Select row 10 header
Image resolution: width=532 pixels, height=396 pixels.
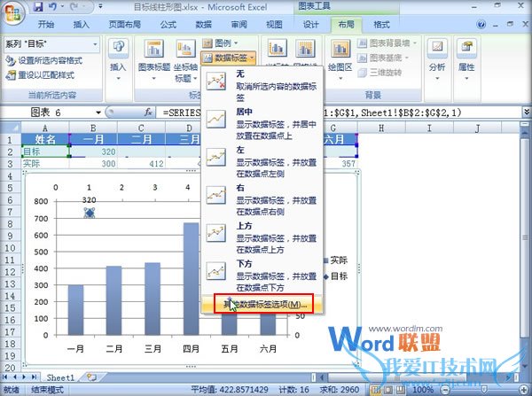(10, 248)
